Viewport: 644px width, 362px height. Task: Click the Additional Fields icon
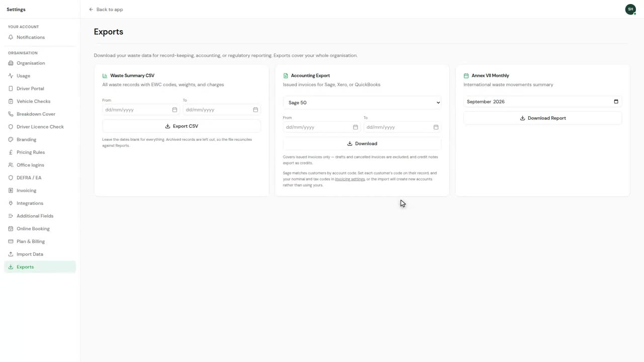point(11,216)
